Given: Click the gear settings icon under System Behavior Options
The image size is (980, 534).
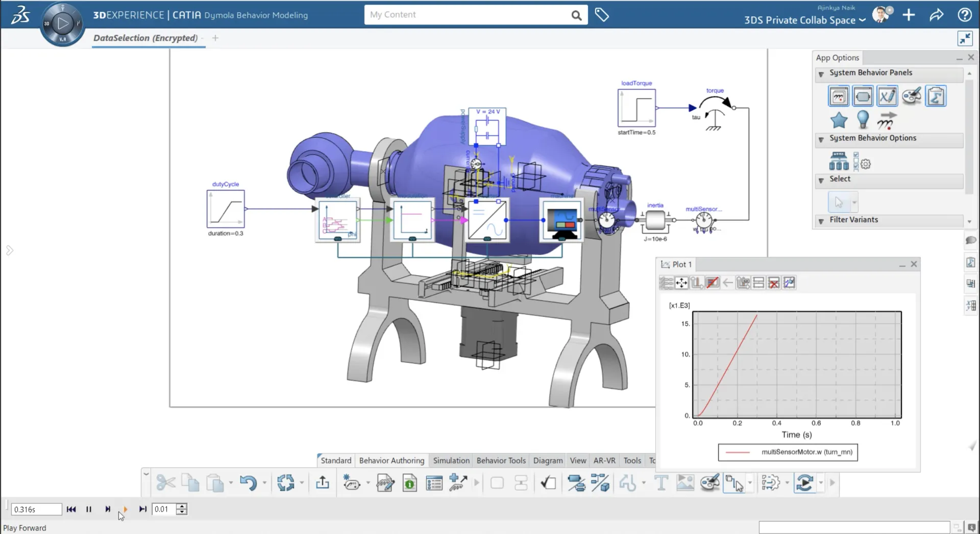Looking at the screenshot, I should pyautogui.click(x=866, y=164).
